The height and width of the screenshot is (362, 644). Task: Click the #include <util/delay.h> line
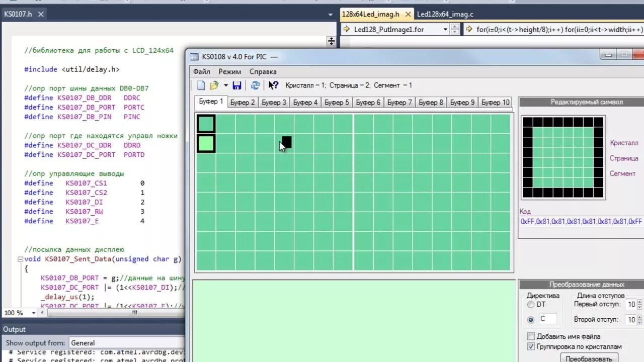(x=72, y=69)
